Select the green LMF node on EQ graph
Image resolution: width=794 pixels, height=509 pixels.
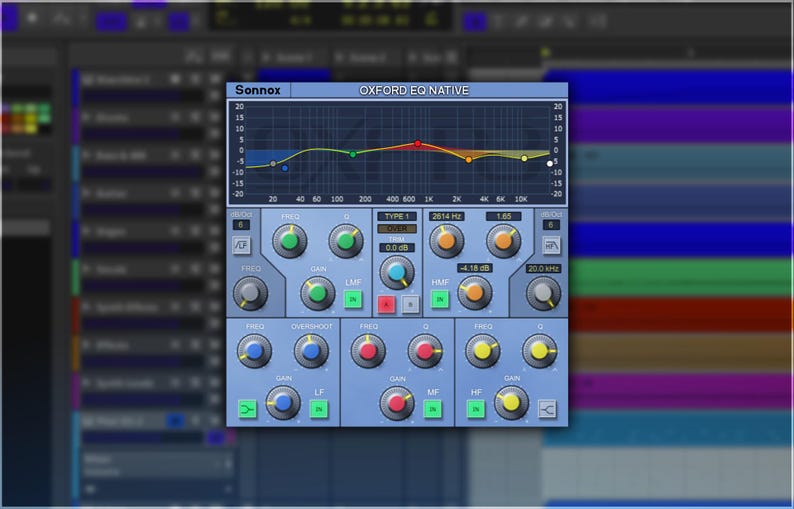[x=353, y=154]
